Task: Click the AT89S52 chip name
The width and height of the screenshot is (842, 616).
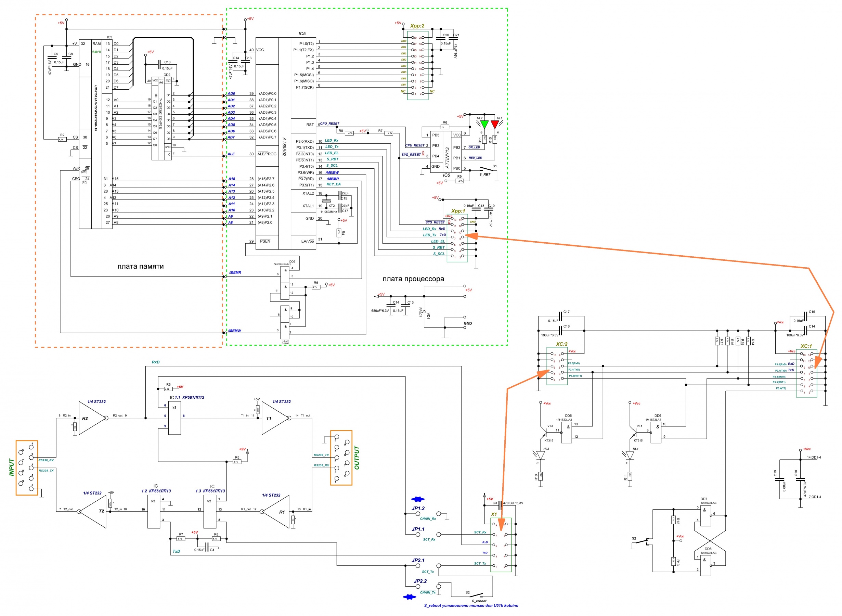Action: (284, 147)
